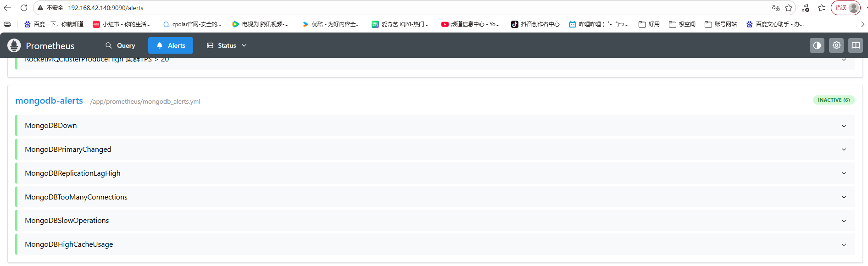This screenshot has width=868, height=266.
Task: Bookmark page with the star icon
Action: click(x=789, y=8)
